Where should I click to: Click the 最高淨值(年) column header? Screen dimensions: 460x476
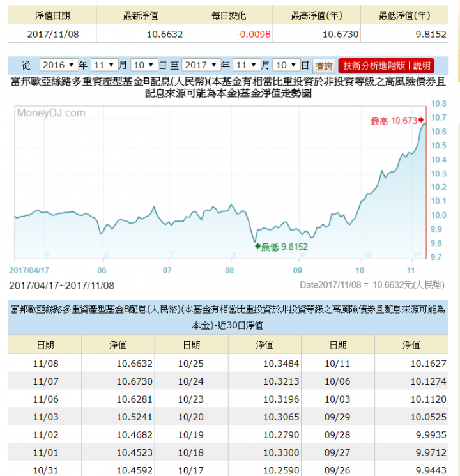pos(317,15)
